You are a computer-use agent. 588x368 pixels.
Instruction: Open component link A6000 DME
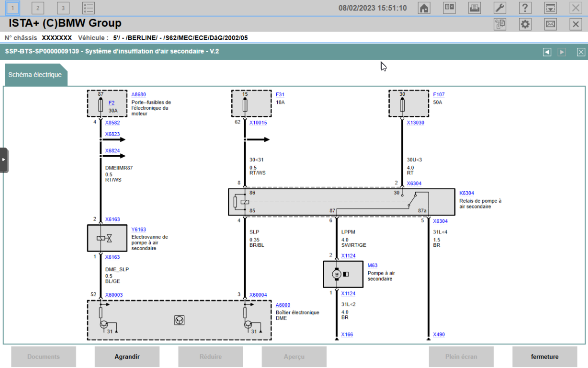tap(283, 305)
